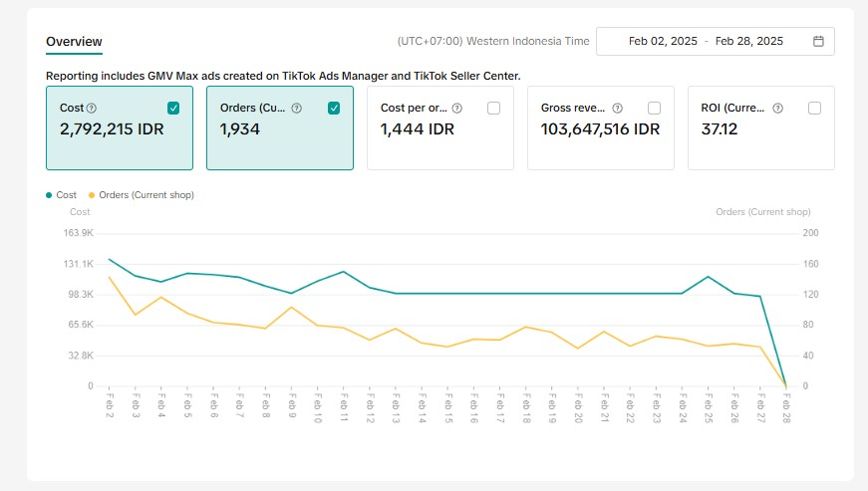The image size is (868, 491).
Task: Click the Feb 02, 2025 start date
Action: coord(663,42)
